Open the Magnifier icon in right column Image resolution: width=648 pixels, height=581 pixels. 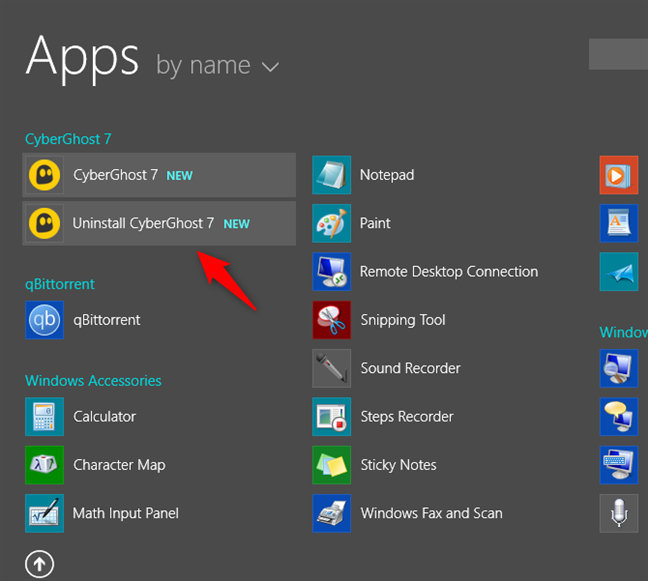tap(619, 368)
